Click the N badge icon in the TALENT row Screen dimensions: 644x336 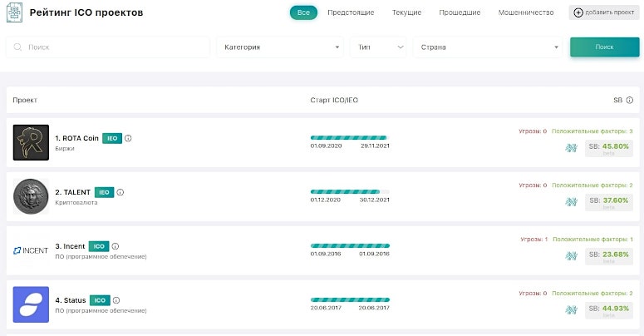coord(572,201)
